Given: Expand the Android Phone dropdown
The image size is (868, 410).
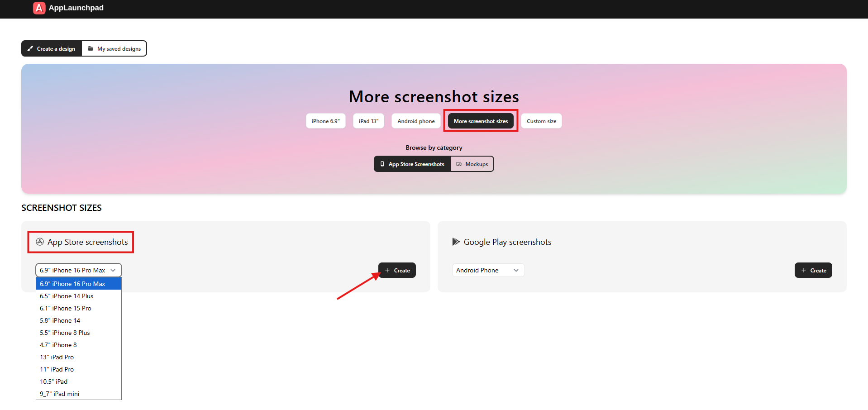Looking at the screenshot, I should tap(488, 270).
